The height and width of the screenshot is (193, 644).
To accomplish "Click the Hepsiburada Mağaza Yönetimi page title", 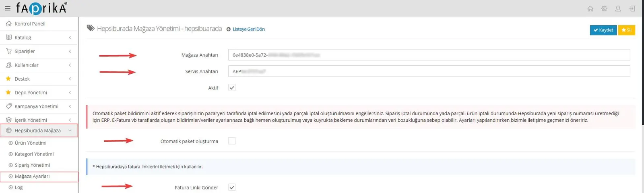I will [x=159, y=29].
